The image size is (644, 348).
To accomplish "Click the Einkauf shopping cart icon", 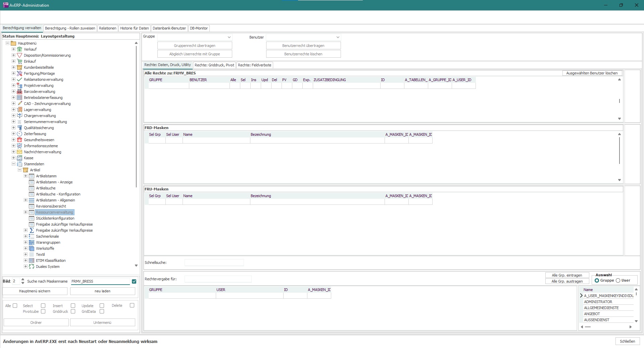I will point(19,61).
